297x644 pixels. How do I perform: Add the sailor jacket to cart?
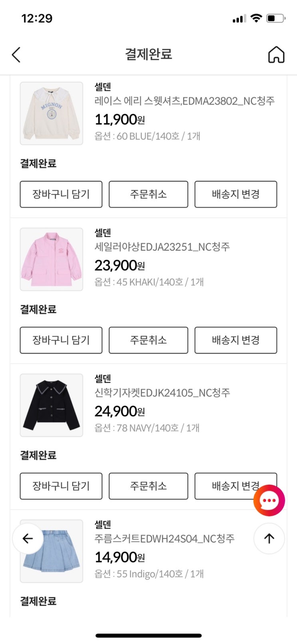[61, 340]
